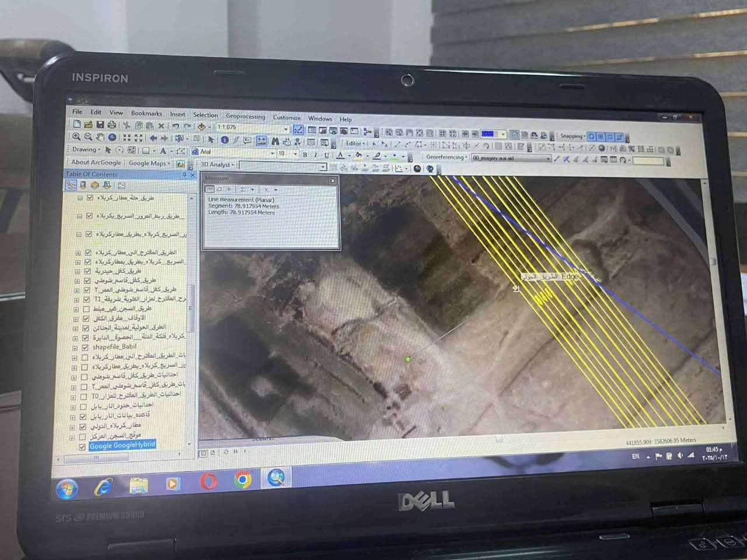Click the Add Data button icon
The height and width of the screenshot is (560, 747).
[x=201, y=127]
